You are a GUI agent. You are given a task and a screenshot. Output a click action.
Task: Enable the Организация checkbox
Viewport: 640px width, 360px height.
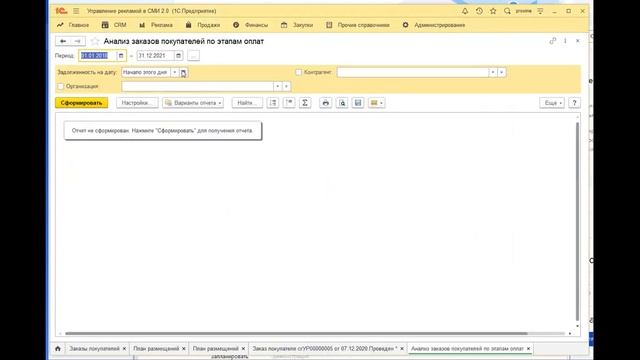[60, 87]
